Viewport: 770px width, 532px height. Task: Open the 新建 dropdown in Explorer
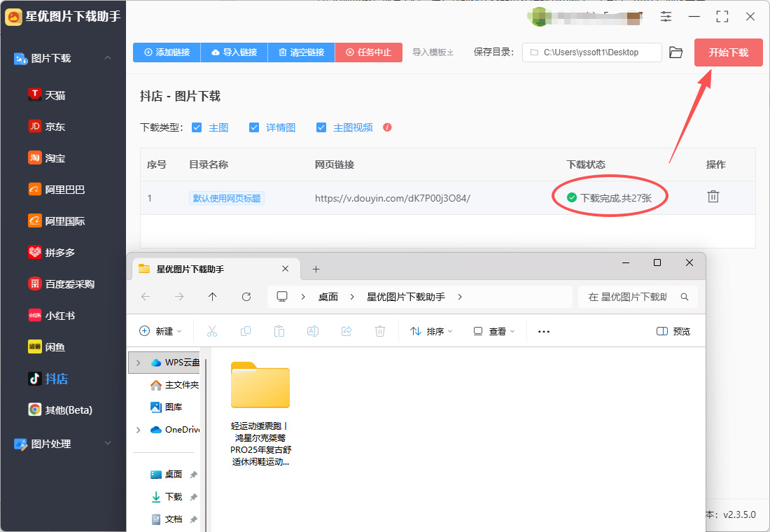pos(160,331)
